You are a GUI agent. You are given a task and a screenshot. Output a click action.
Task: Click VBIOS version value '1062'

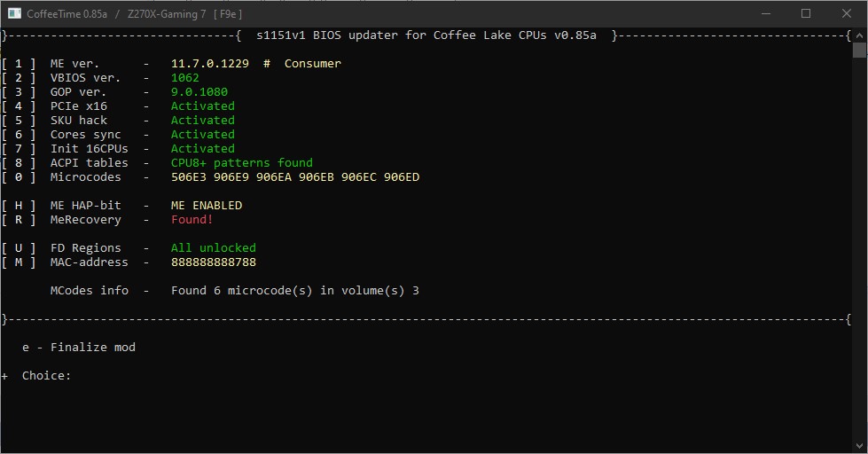click(185, 78)
